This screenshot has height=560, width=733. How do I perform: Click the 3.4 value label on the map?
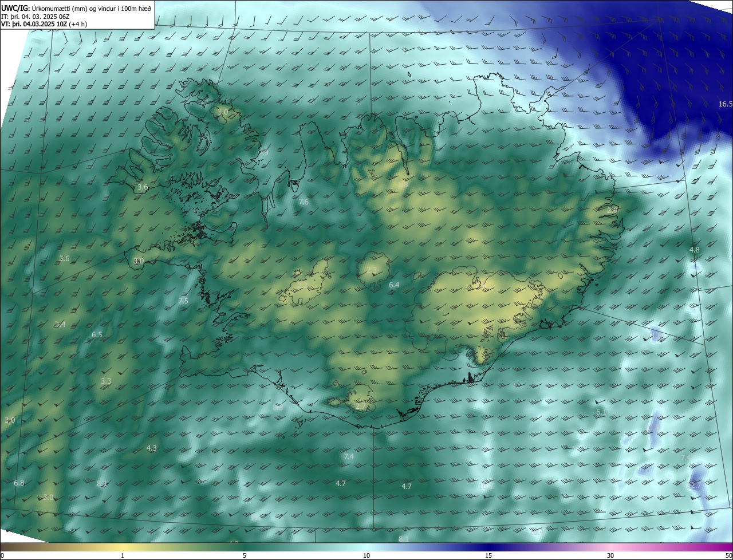tap(60, 325)
